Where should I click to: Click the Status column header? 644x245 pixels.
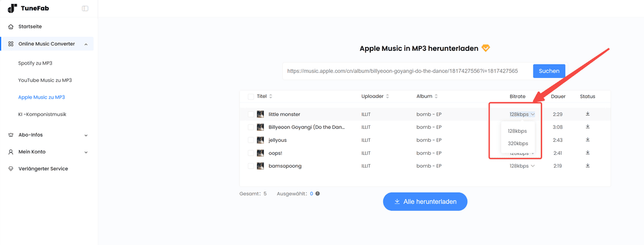tap(587, 96)
